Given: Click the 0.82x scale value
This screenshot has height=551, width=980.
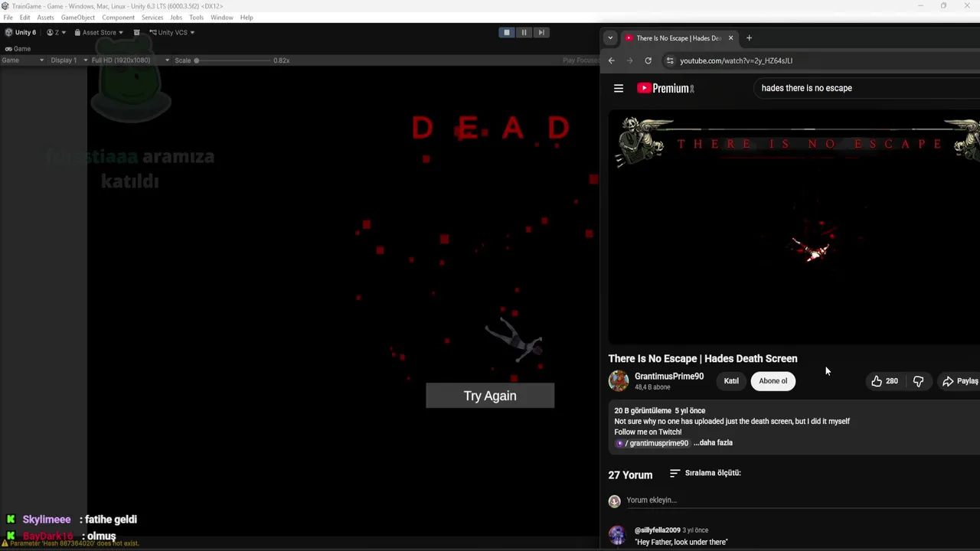Looking at the screenshot, I should tap(281, 60).
